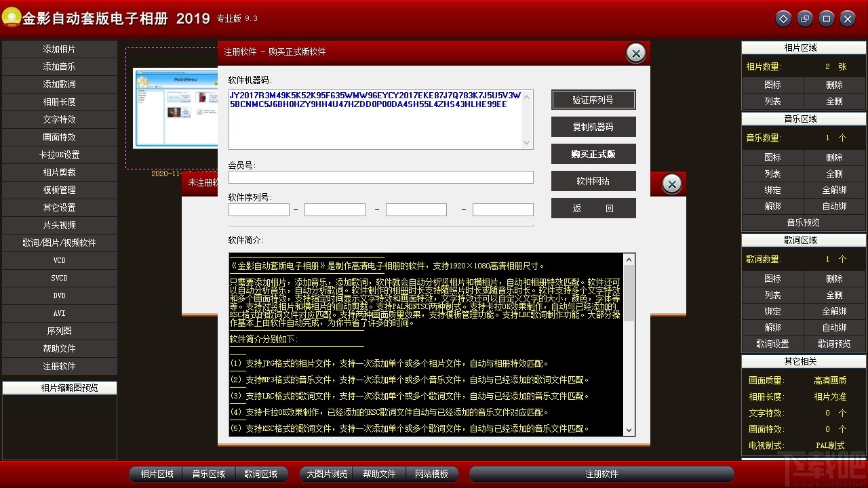
Task: Click the machine code text box scroll-down arrow
Action: (x=527, y=143)
